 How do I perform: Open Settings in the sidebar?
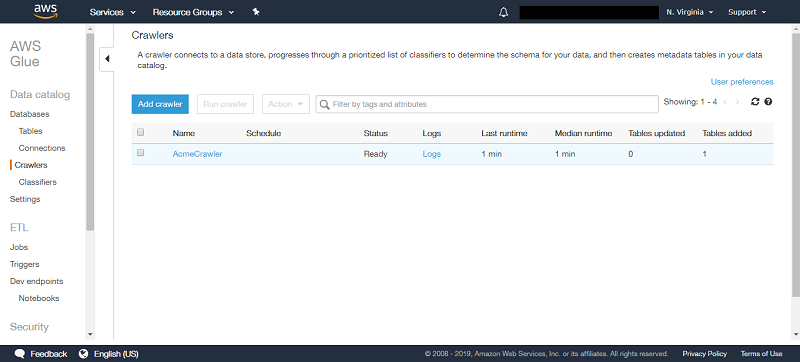coord(25,199)
